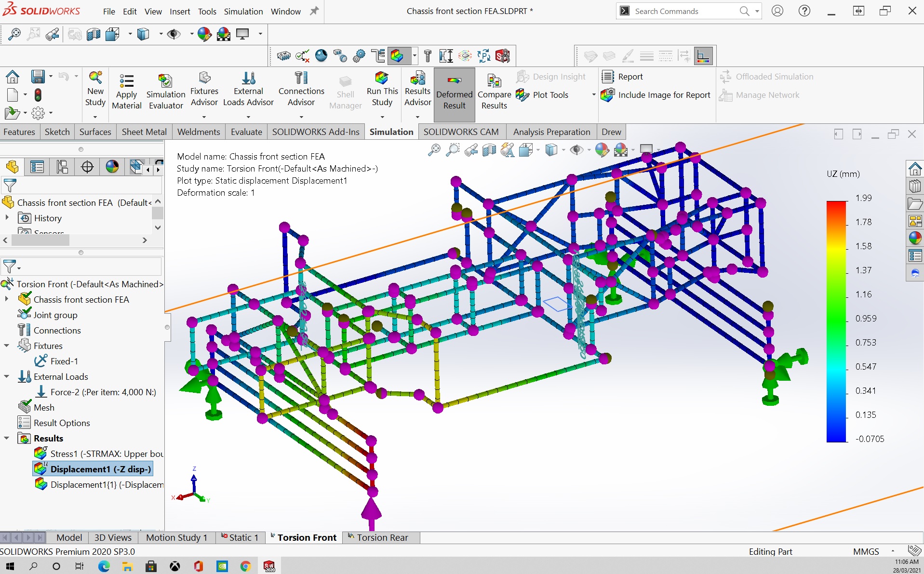924x574 pixels.
Task: Click Zoom to Fit in viewport toolbar
Action: point(434,150)
